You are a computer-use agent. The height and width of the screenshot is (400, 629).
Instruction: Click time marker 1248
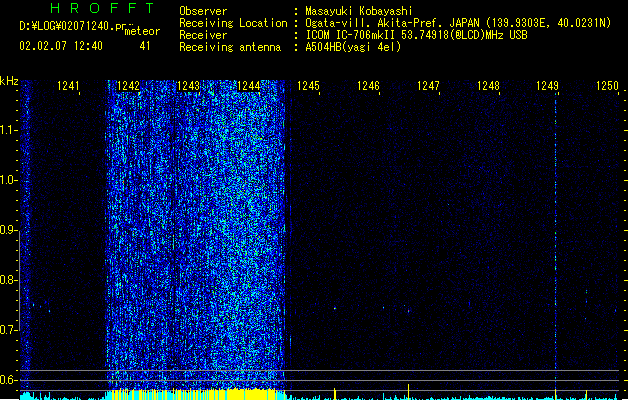point(488,86)
